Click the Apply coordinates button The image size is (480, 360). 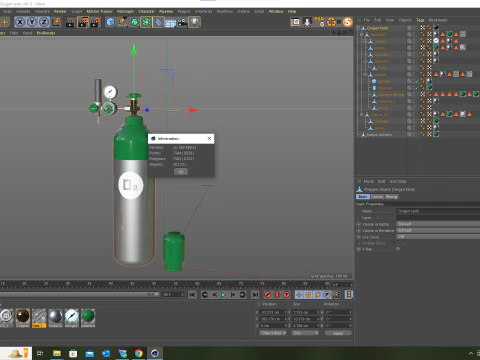coord(338,333)
